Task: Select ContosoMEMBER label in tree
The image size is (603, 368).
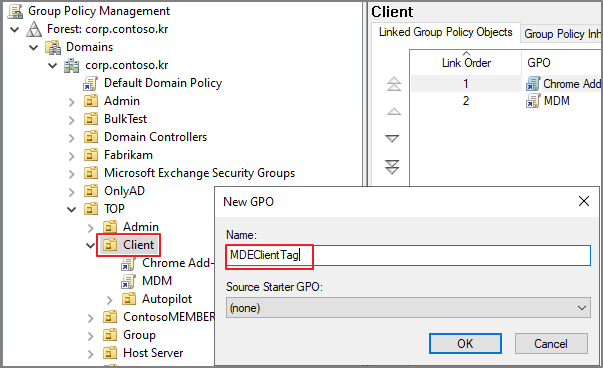Action: (168, 317)
